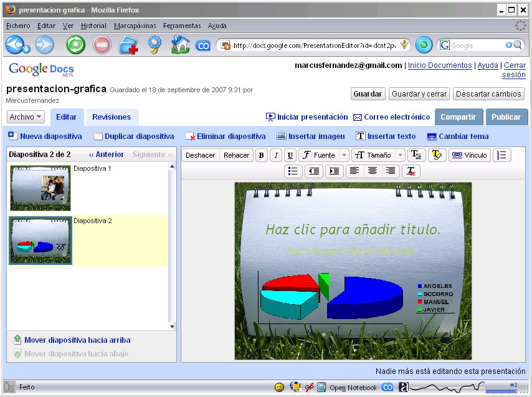Screen dimensions: 532x397
Task: Open the Ferramentas menu
Action: coord(182,26)
